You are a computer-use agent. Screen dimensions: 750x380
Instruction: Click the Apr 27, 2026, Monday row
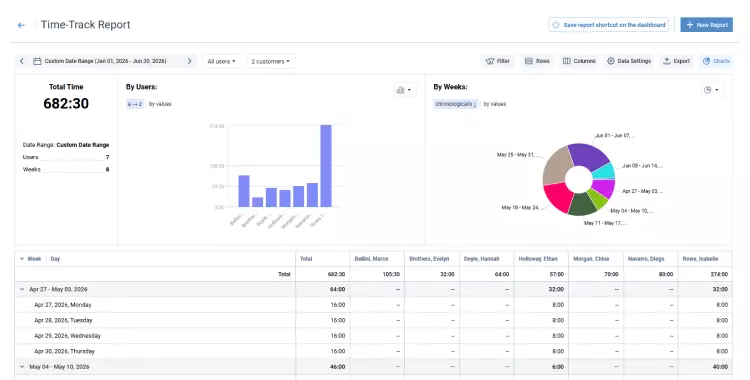pos(373,305)
